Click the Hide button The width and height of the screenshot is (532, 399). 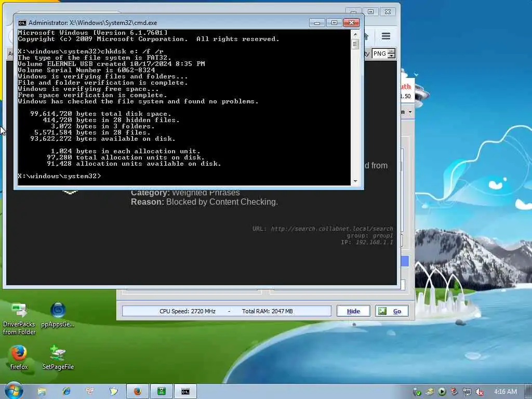coord(353,311)
